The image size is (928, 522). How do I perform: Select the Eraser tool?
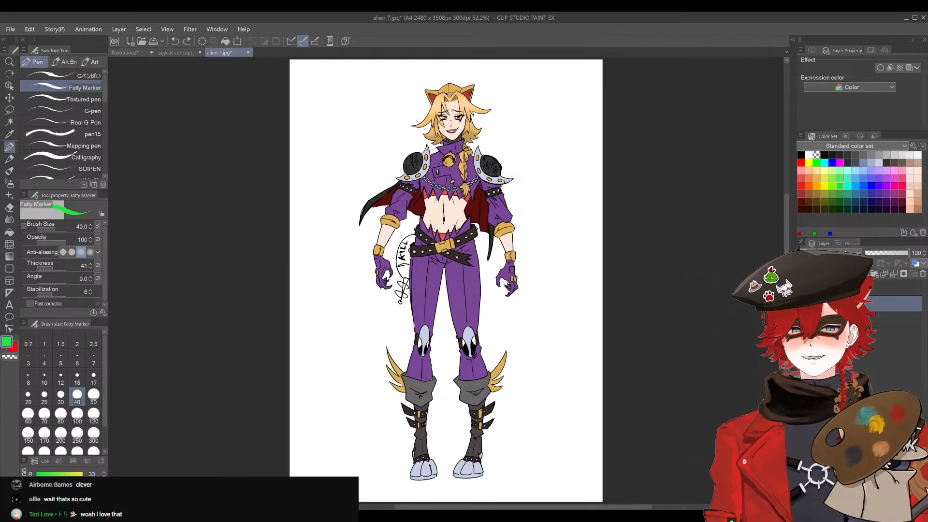tap(9, 207)
